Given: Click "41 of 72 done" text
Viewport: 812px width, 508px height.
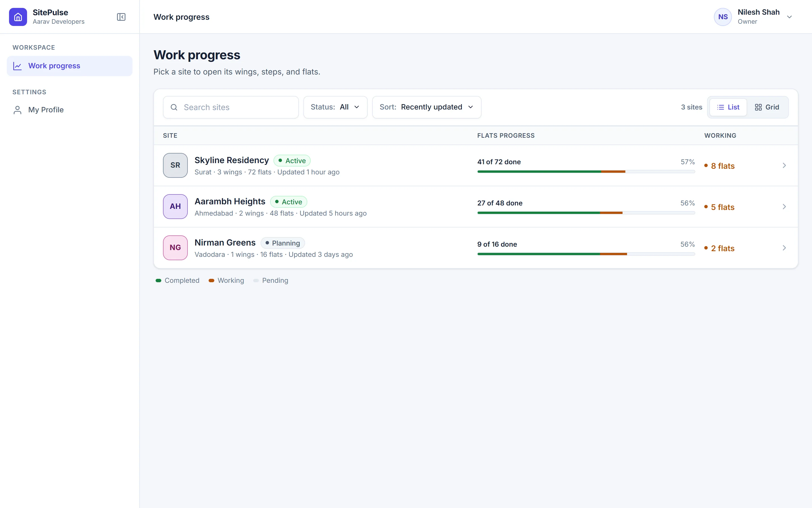Looking at the screenshot, I should (x=499, y=162).
